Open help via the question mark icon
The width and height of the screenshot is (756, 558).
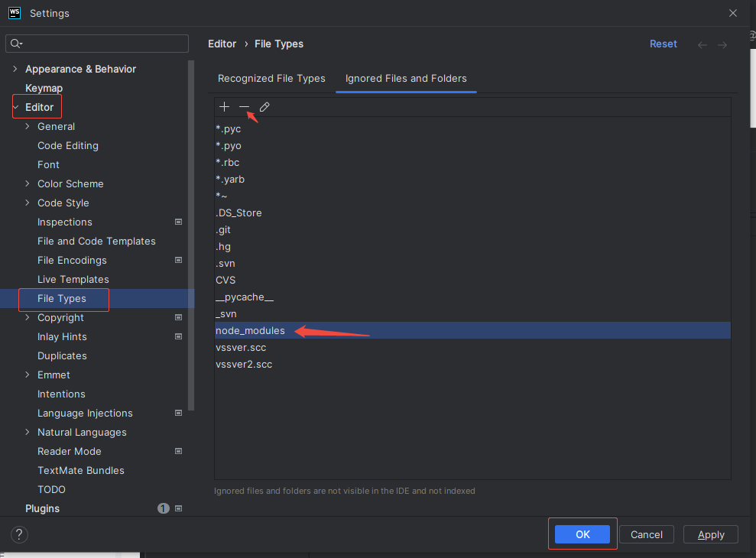click(19, 534)
